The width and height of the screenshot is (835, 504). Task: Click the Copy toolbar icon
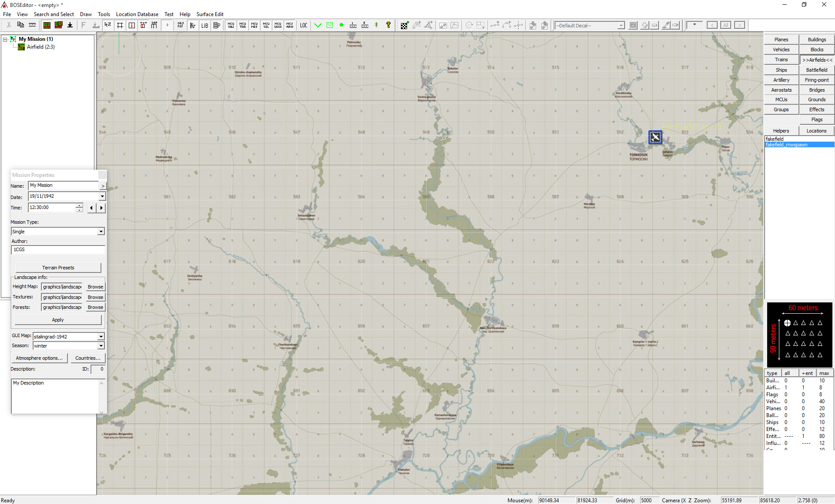20,25
